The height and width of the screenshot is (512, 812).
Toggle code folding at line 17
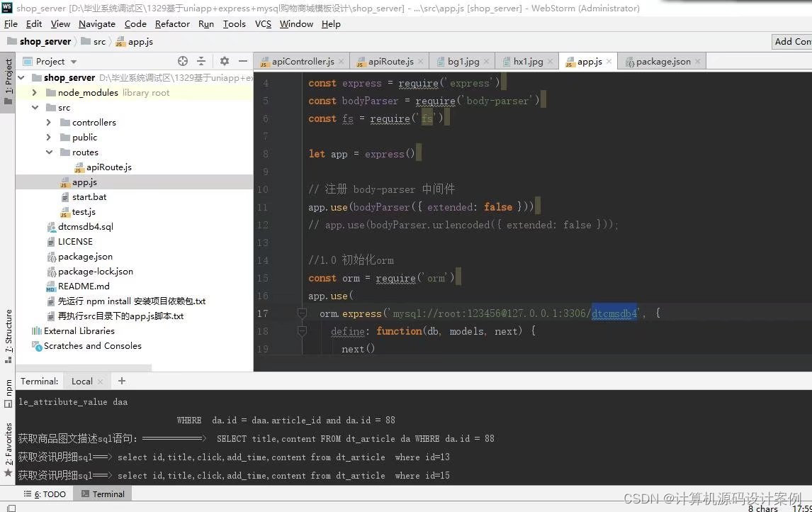(302, 313)
